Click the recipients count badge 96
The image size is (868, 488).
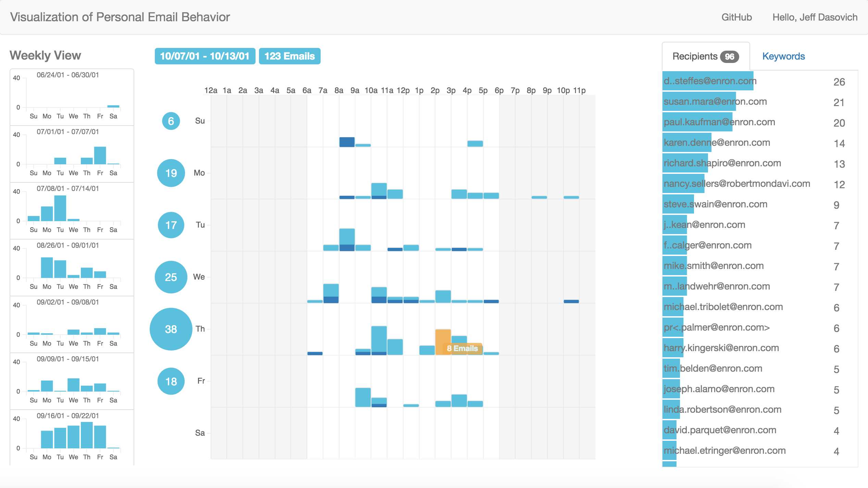(x=729, y=56)
